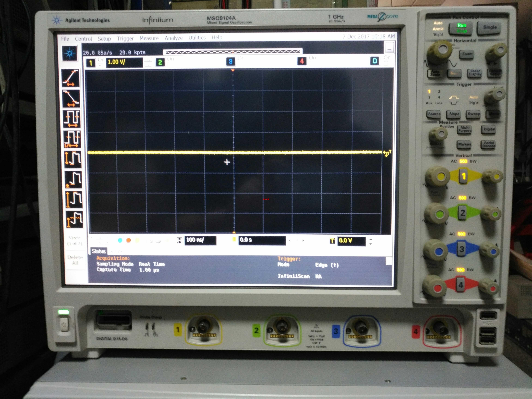Click the Delete All button
532x399 pixels.
coord(75,260)
